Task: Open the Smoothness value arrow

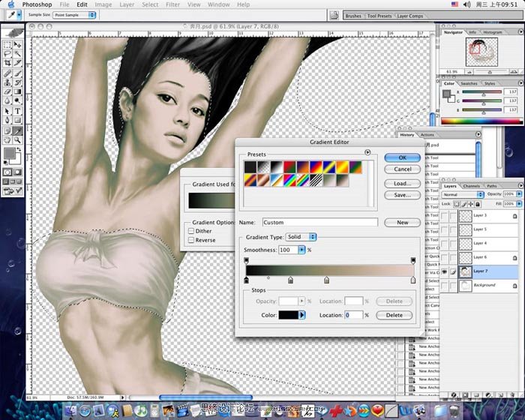Action: (301, 250)
